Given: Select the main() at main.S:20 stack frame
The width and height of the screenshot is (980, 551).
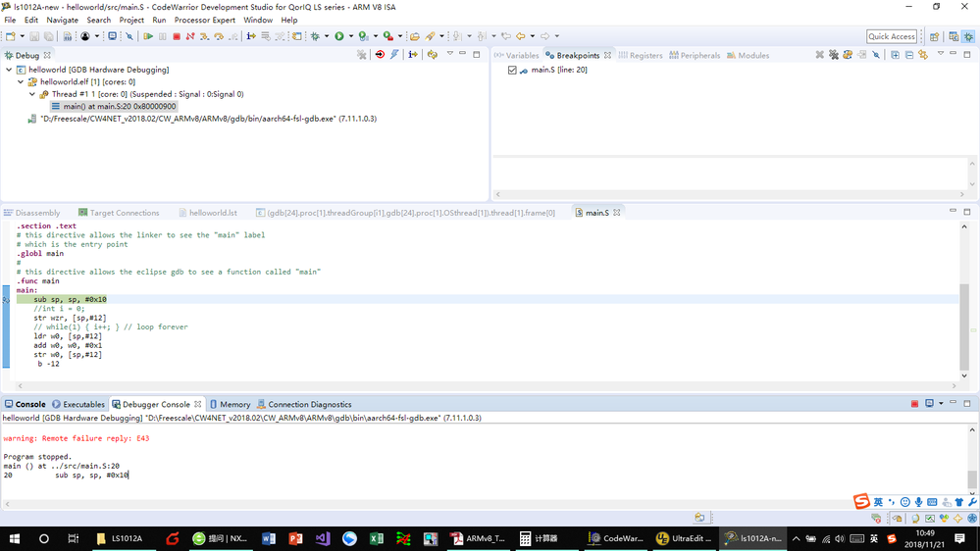Looking at the screenshot, I should [x=113, y=106].
